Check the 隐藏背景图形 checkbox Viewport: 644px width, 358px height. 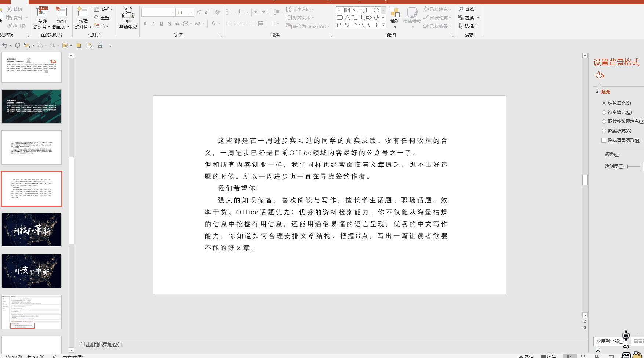[604, 140]
